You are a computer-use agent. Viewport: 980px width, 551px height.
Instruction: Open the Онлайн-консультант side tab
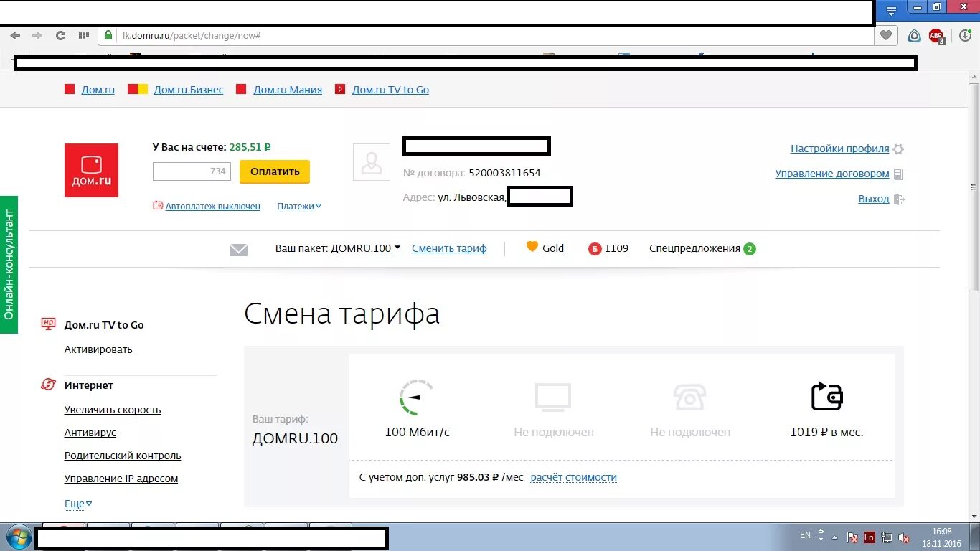click(x=9, y=265)
